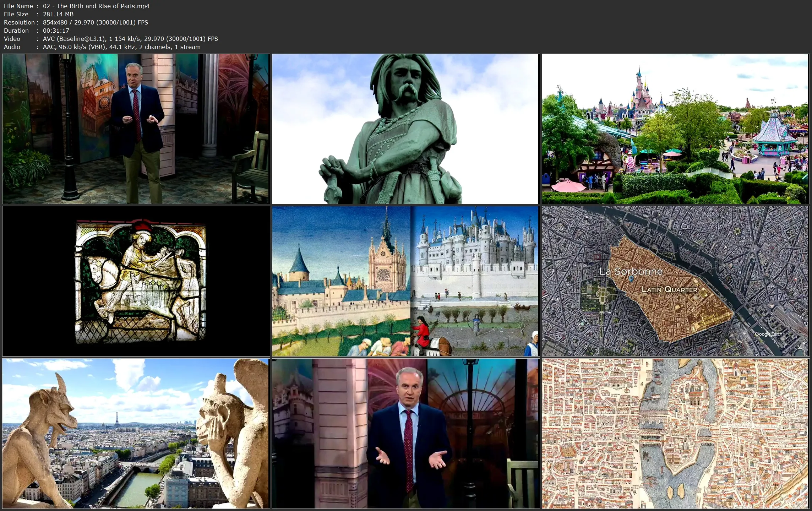812x511 pixels.
Task: Click 'Google Earth' text on satellite map
Action: (x=768, y=334)
